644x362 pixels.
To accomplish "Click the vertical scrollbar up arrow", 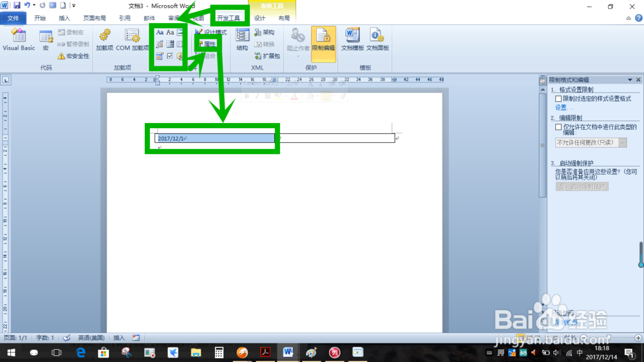I will (542, 89).
